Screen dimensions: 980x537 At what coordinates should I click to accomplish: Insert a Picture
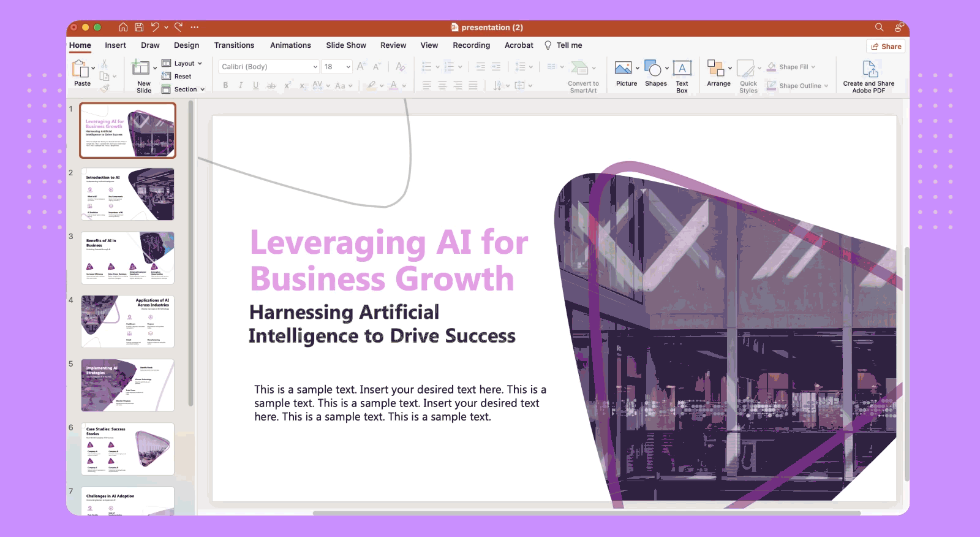tap(626, 74)
